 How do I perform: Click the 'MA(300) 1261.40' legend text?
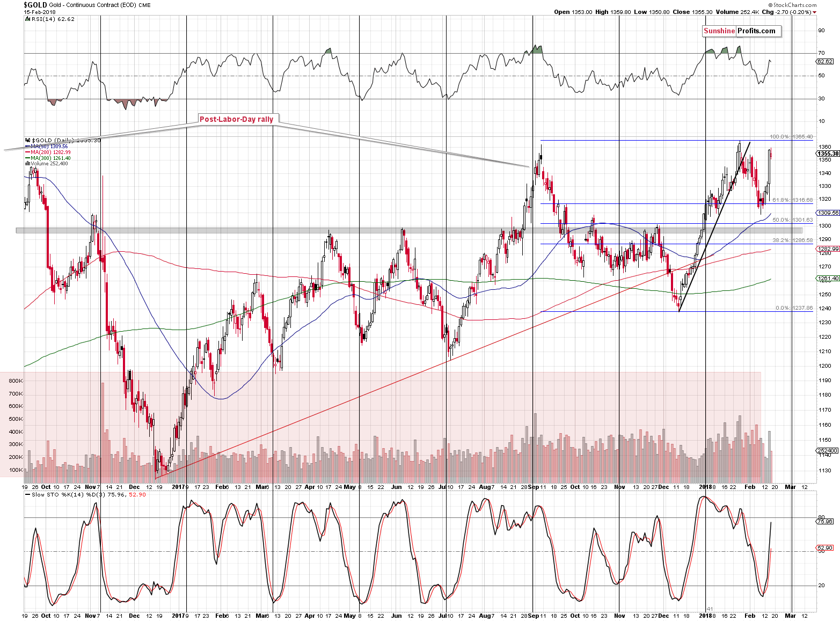[x=50, y=158]
